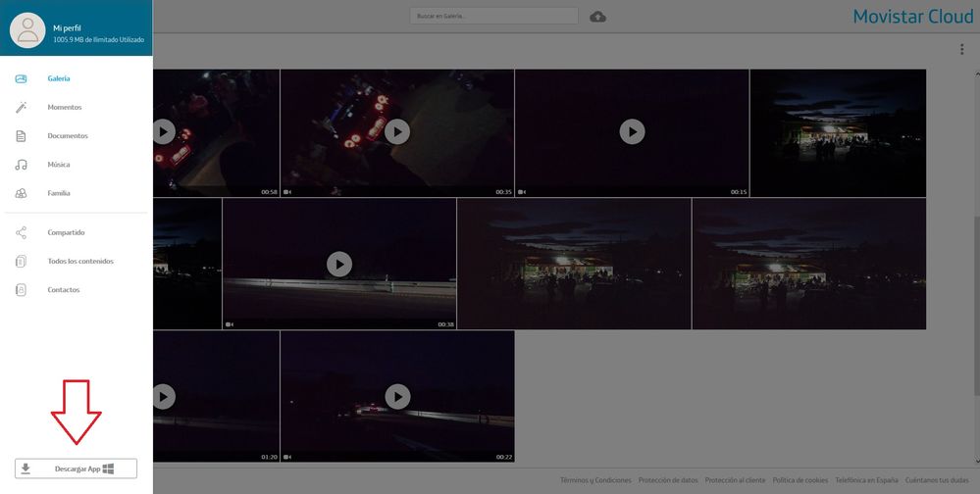
Task: Click the cloud upload icon
Action: tap(597, 17)
